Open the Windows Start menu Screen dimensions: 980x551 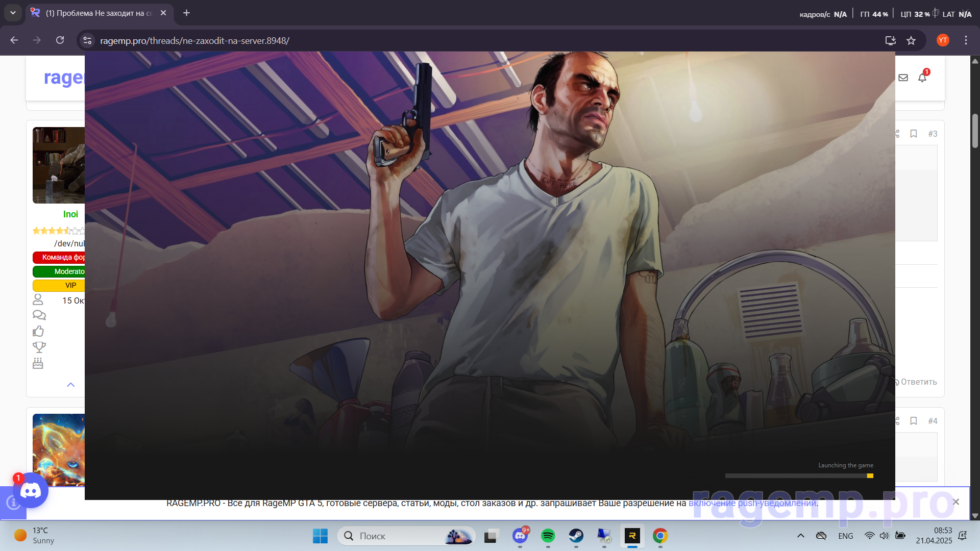point(320,536)
